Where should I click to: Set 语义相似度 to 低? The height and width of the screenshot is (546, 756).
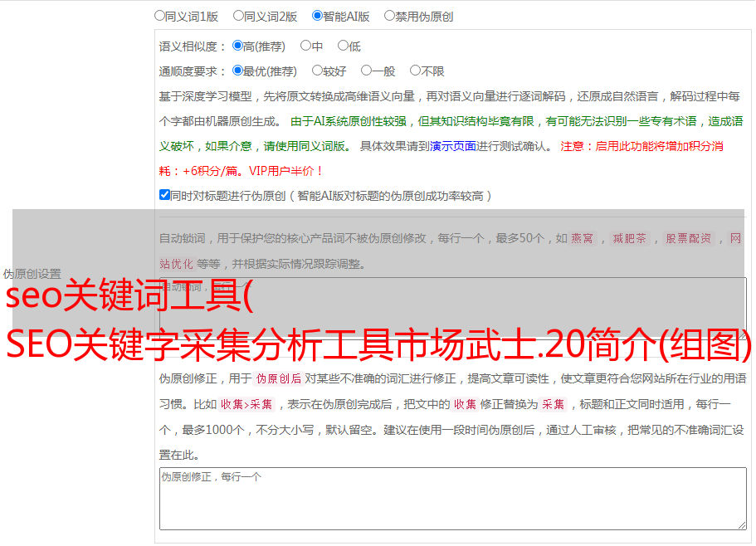click(343, 46)
